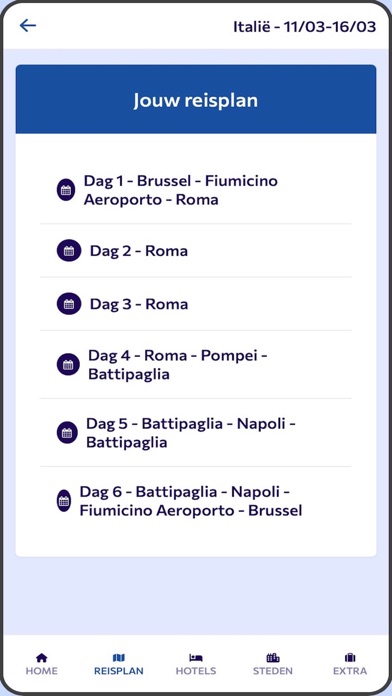Click the calendar icon for Dag 4
Image resolution: width=392 pixels, height=696 pixels.
pyautogui.click(x=68, y=365)
